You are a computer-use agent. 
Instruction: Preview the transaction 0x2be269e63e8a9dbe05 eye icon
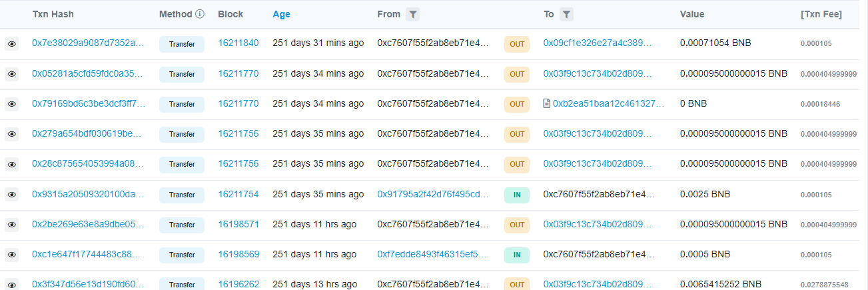[x=11, y=225]
